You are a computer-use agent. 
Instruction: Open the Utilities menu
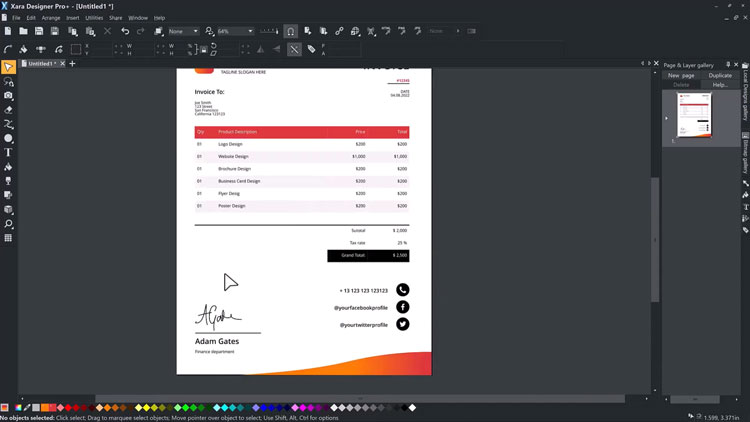(x=94, y=18)
